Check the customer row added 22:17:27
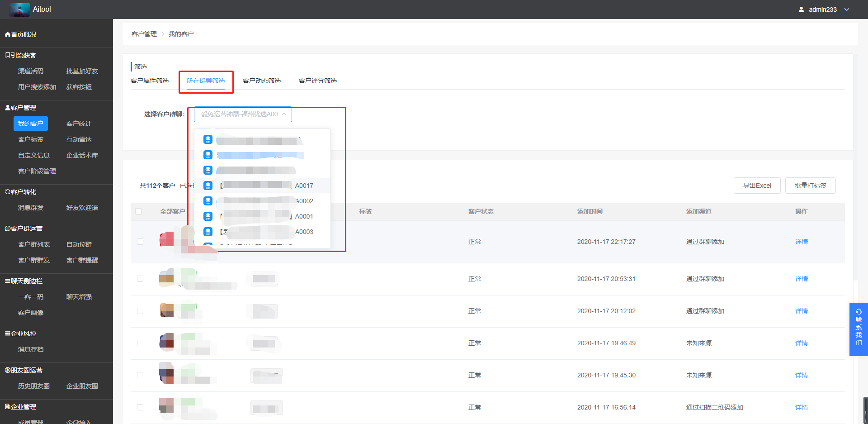This screenshot has height=424, width=868. point(140,242)
